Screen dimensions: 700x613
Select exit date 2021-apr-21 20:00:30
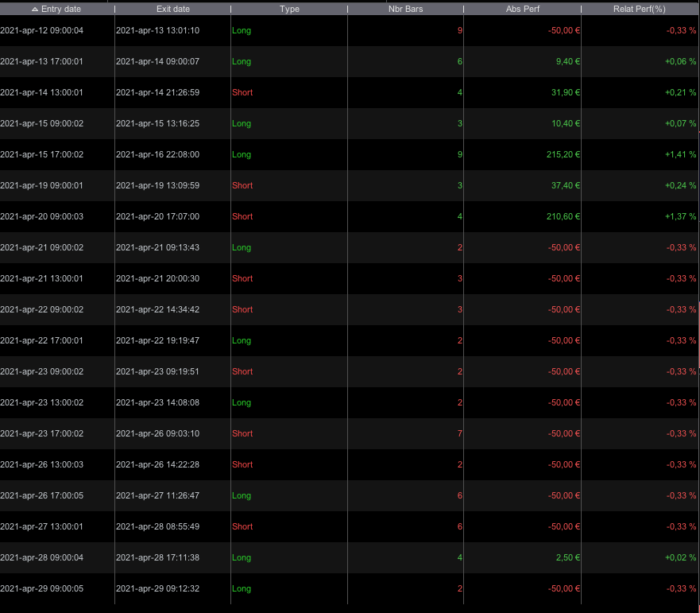pyautogui.click(x=157, y=278)
